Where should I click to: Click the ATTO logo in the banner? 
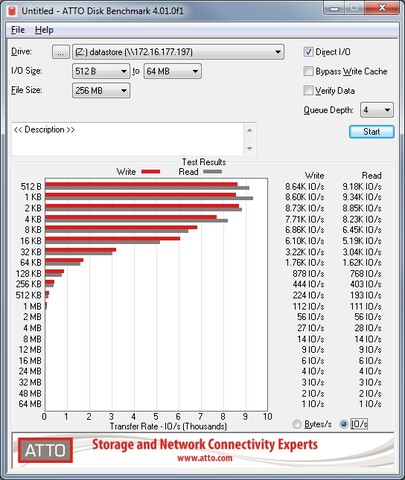(x=45, y=450)
